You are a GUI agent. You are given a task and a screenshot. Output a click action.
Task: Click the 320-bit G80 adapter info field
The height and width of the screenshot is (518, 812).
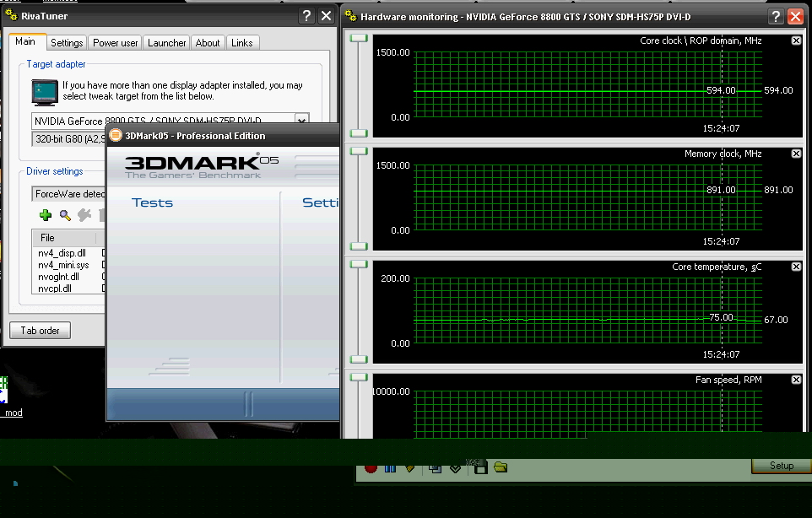tap(69, 138)
